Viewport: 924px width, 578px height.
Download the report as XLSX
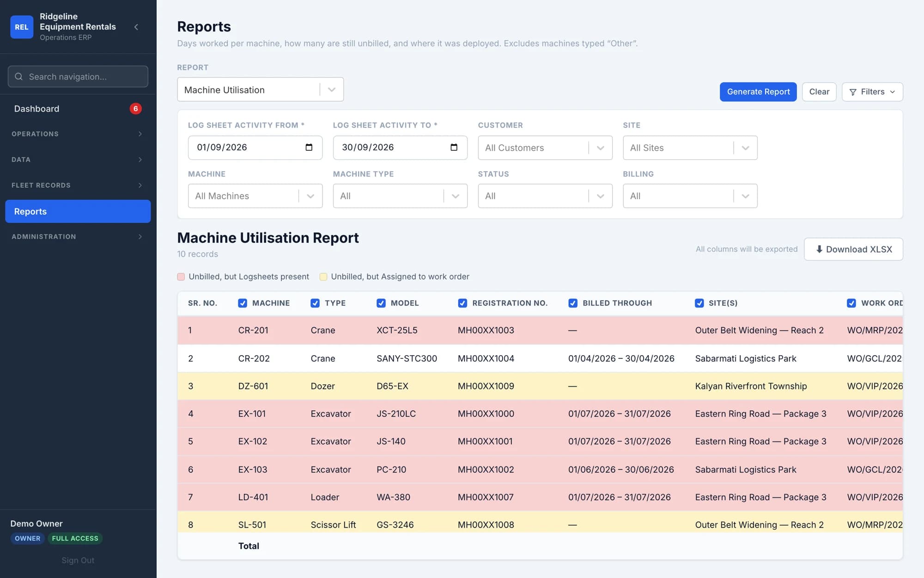coord(853,249)
